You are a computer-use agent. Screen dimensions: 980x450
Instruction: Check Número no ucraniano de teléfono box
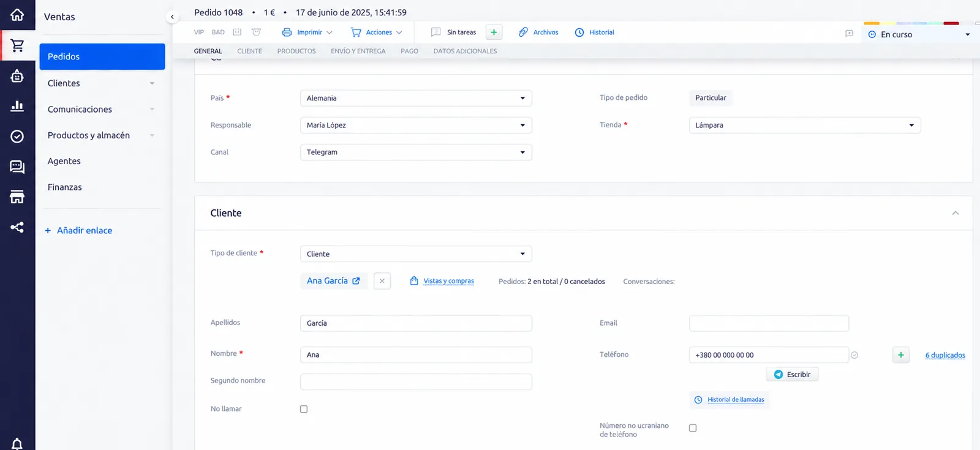[x=693, y=428]
